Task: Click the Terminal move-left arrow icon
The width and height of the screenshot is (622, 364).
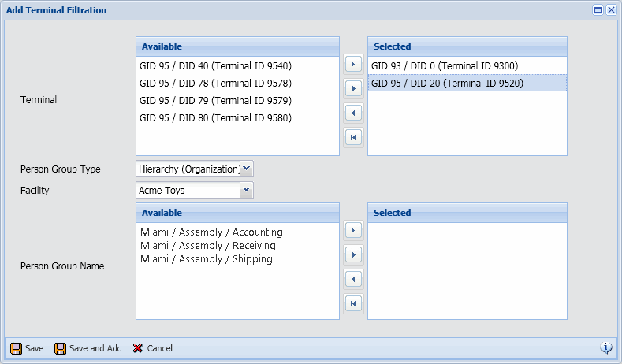Action: (x=353, y=113)
